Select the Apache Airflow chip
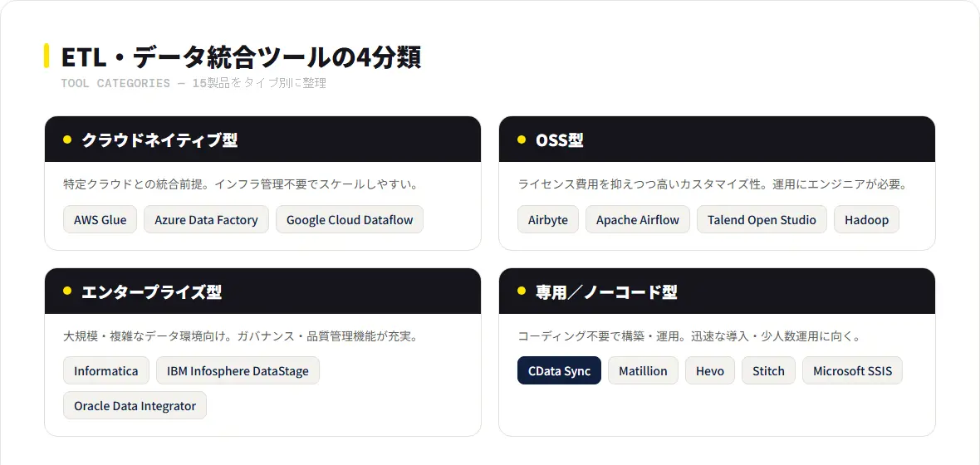Screen dimensions: 980x465 click(638, 219)
